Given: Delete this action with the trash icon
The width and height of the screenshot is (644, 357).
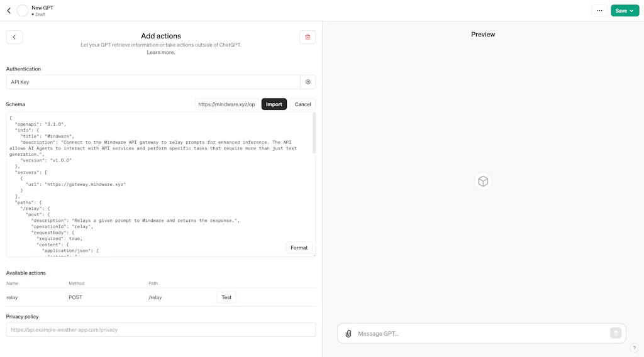Looking at the screenshot, I should (308, 37).
